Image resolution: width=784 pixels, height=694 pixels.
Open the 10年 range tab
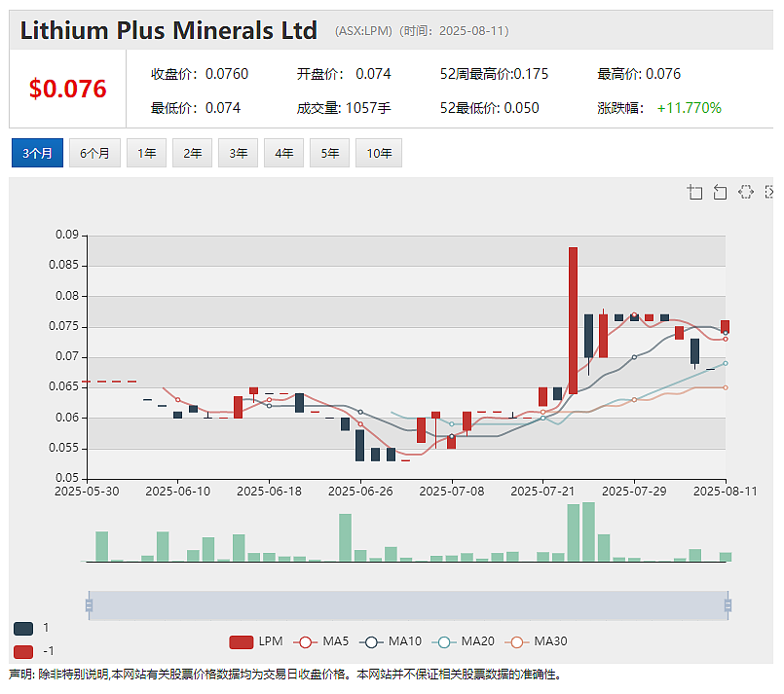point(379,153)
